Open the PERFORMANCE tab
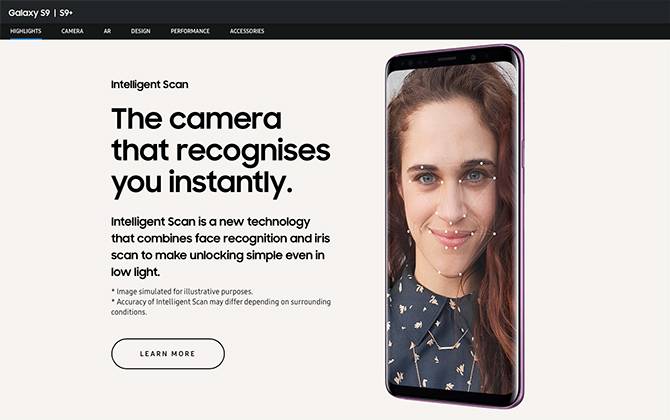 coord(190,31)
